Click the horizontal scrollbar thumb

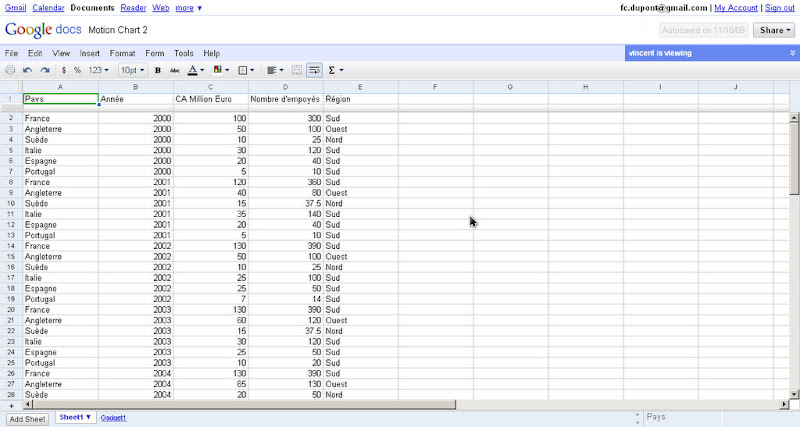(244, 405)
